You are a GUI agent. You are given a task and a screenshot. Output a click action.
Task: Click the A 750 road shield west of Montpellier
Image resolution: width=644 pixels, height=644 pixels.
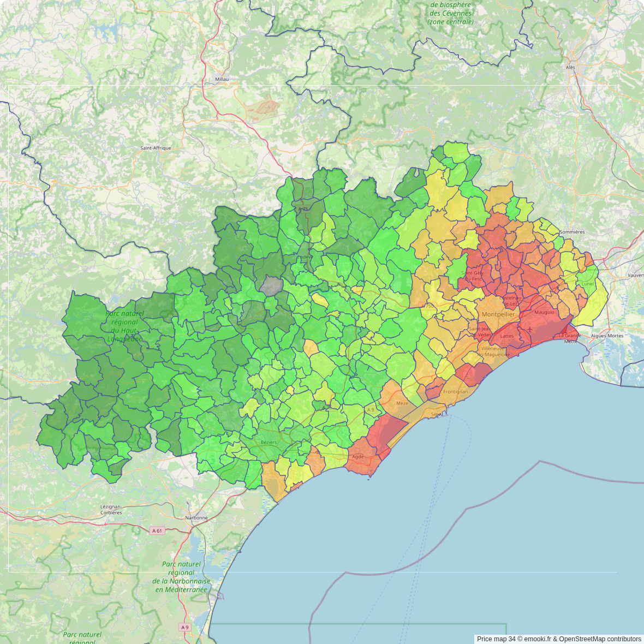[428, 306]
